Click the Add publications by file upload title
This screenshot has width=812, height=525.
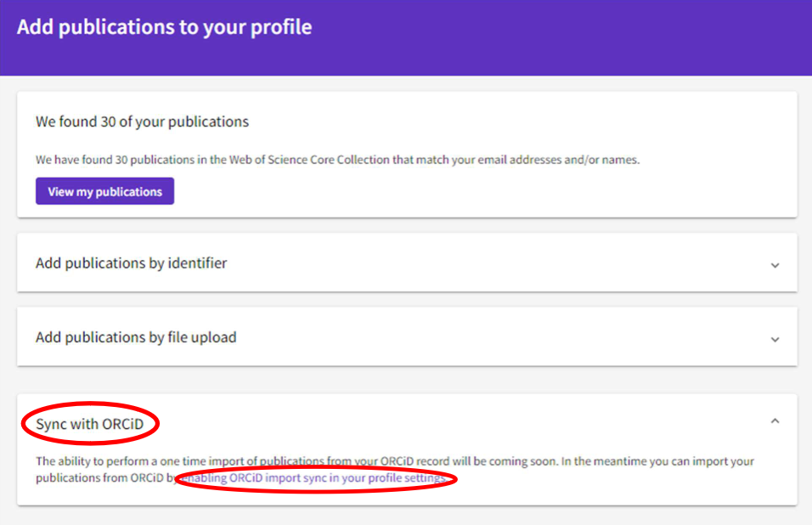[136, 337]
